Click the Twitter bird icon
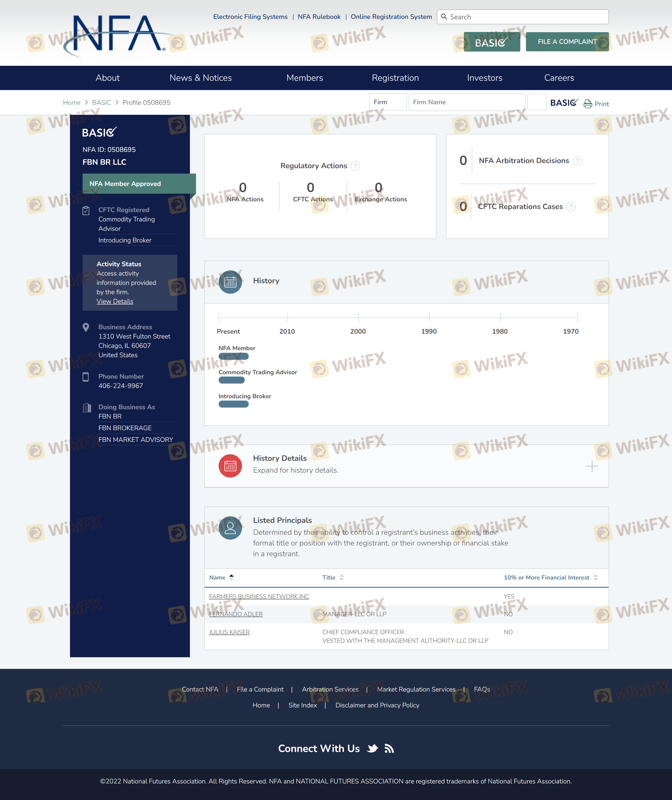672x800 pixels. tap(372, 749)
